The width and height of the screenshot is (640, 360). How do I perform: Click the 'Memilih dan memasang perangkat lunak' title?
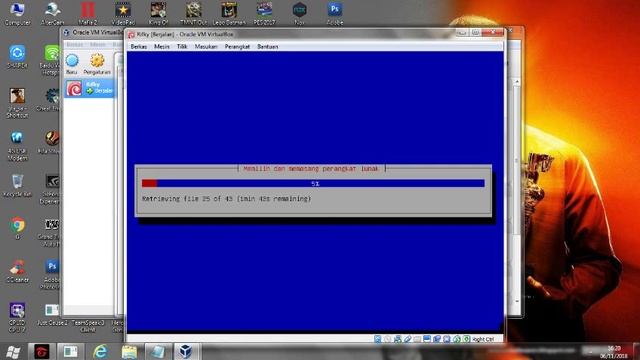[311, 168]
